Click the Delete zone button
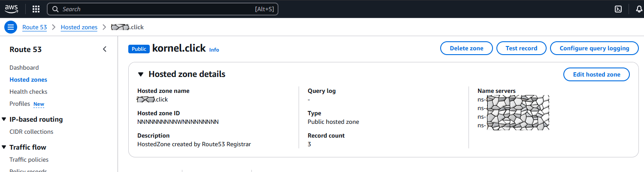 click(466, 48)
